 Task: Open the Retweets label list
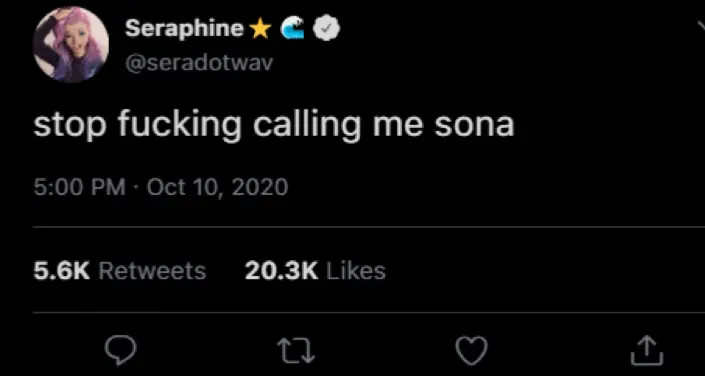(x=152, y=271)
